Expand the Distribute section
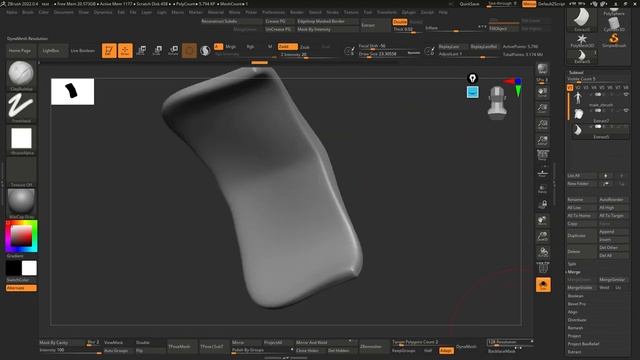640x360 pixels. [x=577, y=320]
